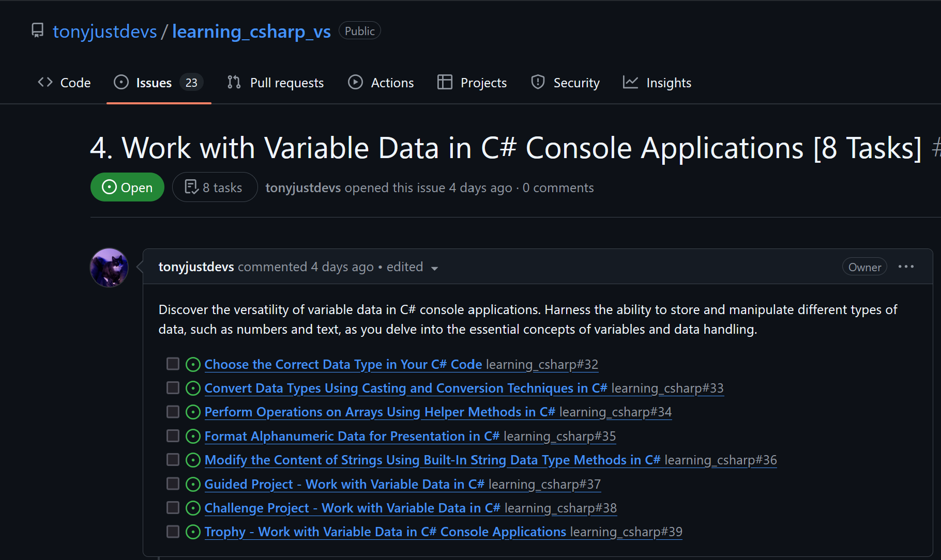Open the Security tab
The width and height of the screenshot is (941, 560).
tap(566, 83)
